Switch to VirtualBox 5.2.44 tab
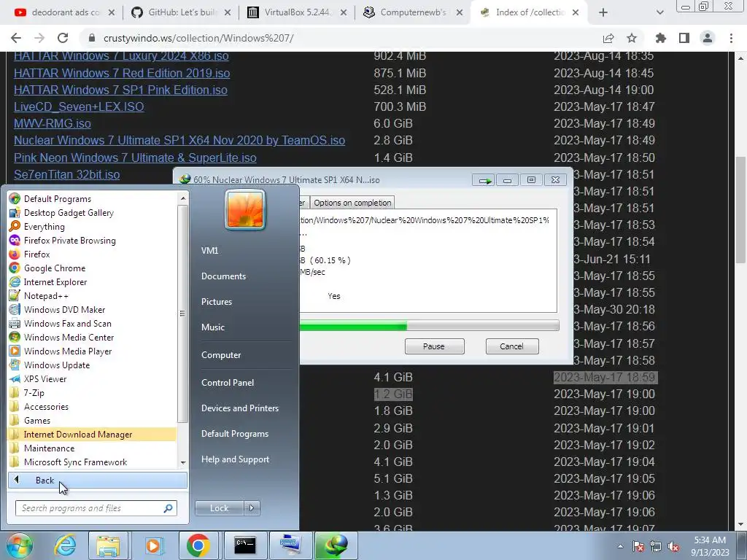The height and width of the screenshot is (560, 747). [x=297, y=12]
